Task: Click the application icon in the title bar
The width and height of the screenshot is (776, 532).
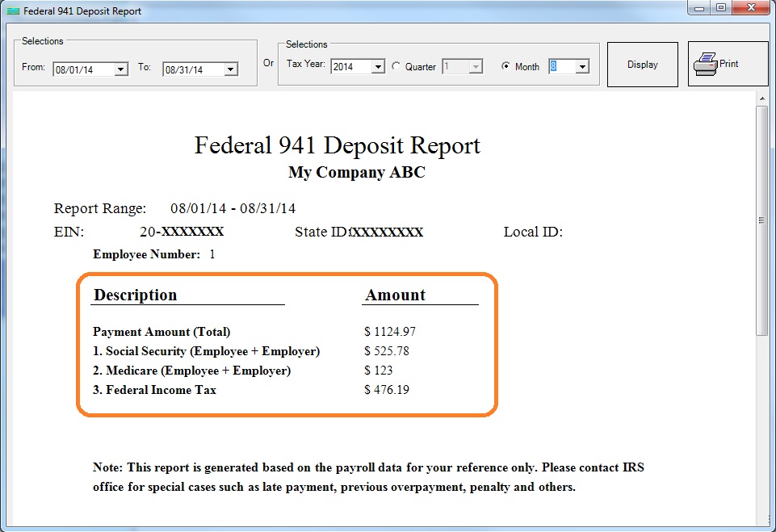Action: (x=12, y=11)
